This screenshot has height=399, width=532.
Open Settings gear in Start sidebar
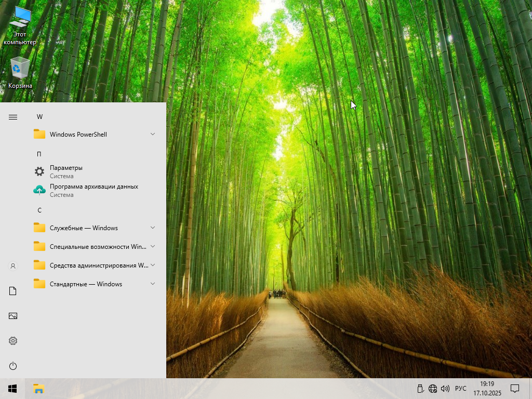coord(13,341)
